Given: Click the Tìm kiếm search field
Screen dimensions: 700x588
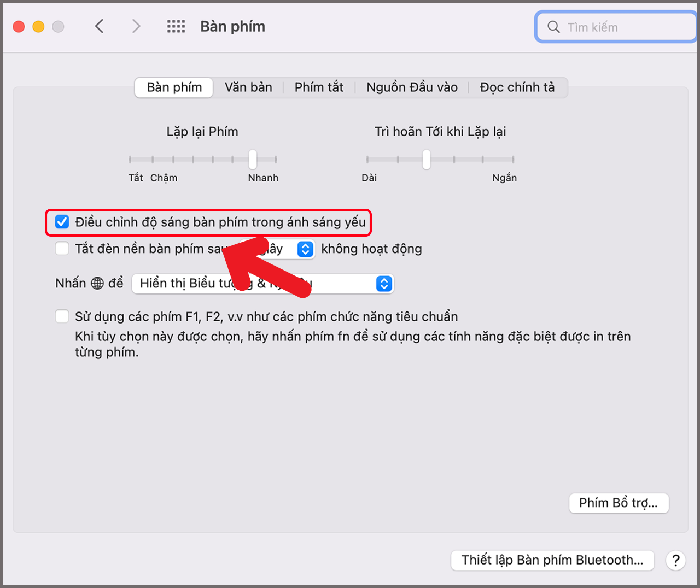Looking at the screenshot, I should (x=616, y=27).
